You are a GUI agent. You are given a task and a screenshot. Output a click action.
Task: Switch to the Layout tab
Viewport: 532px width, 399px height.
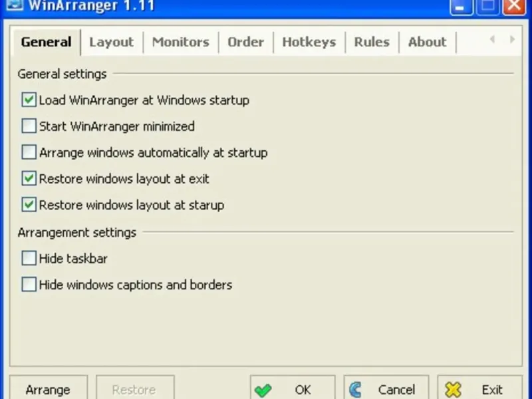tap(111, 42)
